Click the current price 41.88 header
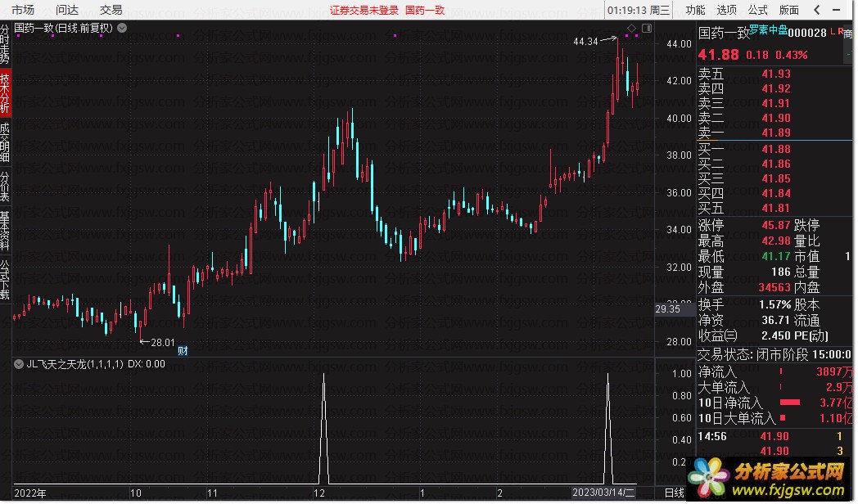The width and height of the screenshot is (858, 504). click(x=718, y=55)
